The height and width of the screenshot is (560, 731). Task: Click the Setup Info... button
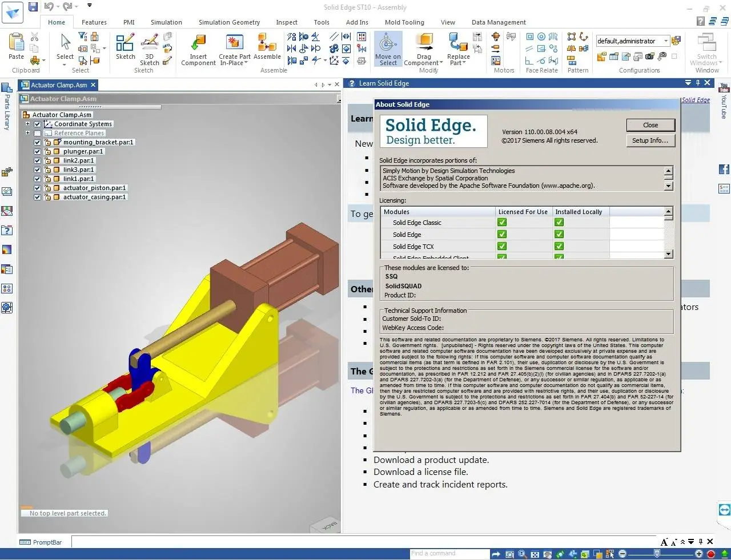coord(650,140)
